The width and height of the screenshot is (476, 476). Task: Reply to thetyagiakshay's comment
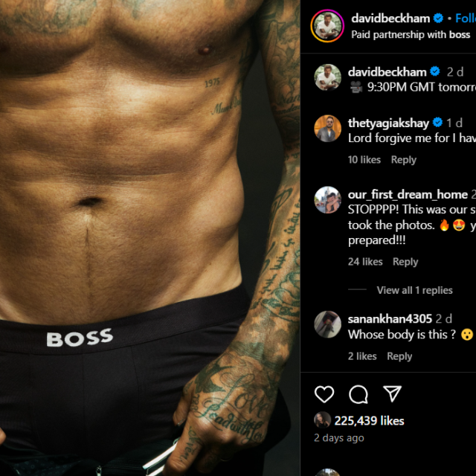coord(403,160)
